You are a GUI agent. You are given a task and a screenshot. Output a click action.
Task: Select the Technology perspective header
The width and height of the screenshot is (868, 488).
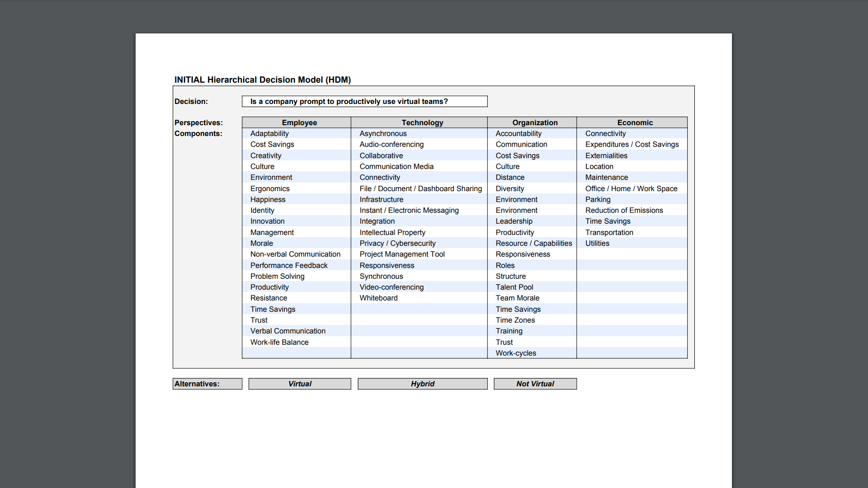click(422, 122)
